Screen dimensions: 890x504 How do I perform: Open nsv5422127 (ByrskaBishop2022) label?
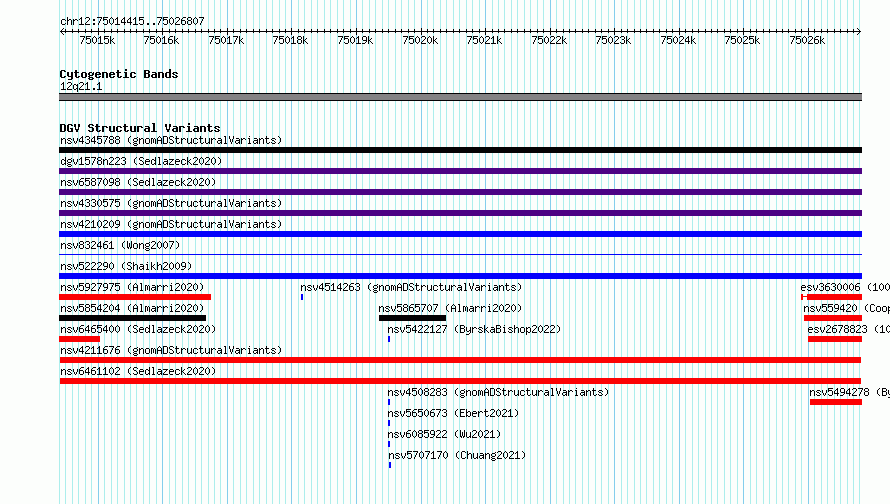[x=474, y=329]
